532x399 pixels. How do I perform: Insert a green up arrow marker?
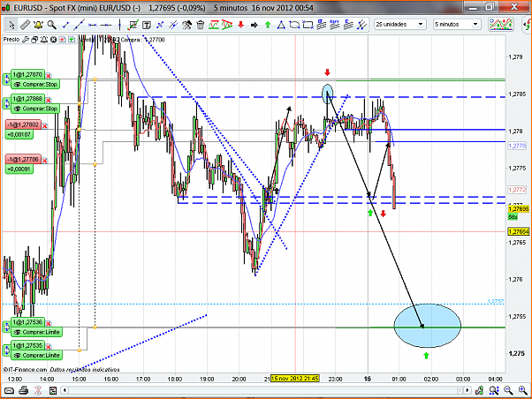click(x=268, y=25)
